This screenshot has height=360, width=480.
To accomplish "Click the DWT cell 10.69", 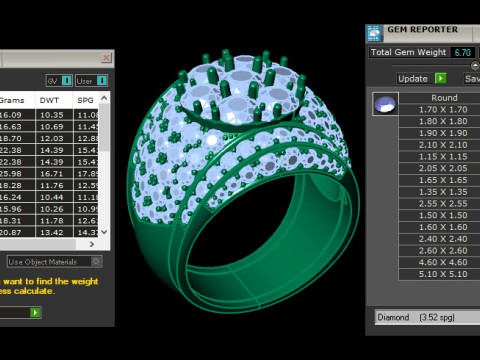I will (x=53, y=127).
